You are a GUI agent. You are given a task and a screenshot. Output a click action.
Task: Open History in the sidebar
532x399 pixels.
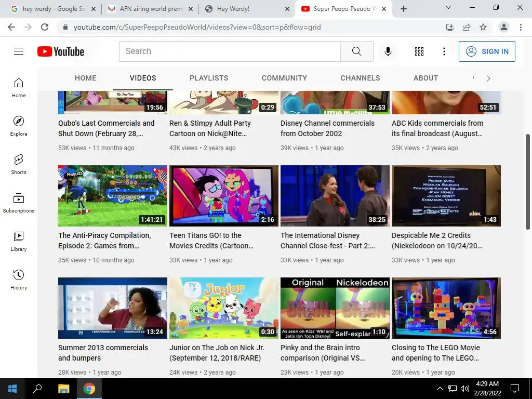(x=19, y=280)
